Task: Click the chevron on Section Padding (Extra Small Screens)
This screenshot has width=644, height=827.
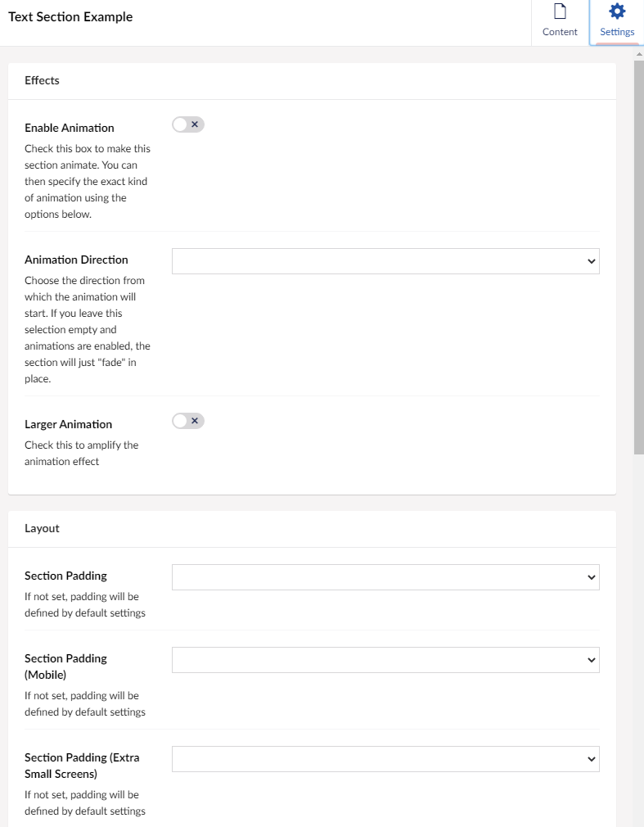Action: 592,759
